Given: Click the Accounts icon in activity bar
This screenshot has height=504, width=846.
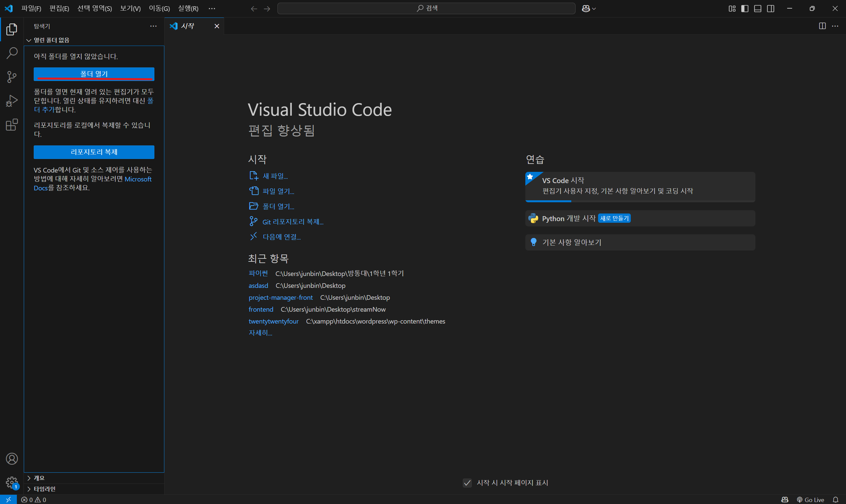Looking at the screenshot, I should pos(12,459).
